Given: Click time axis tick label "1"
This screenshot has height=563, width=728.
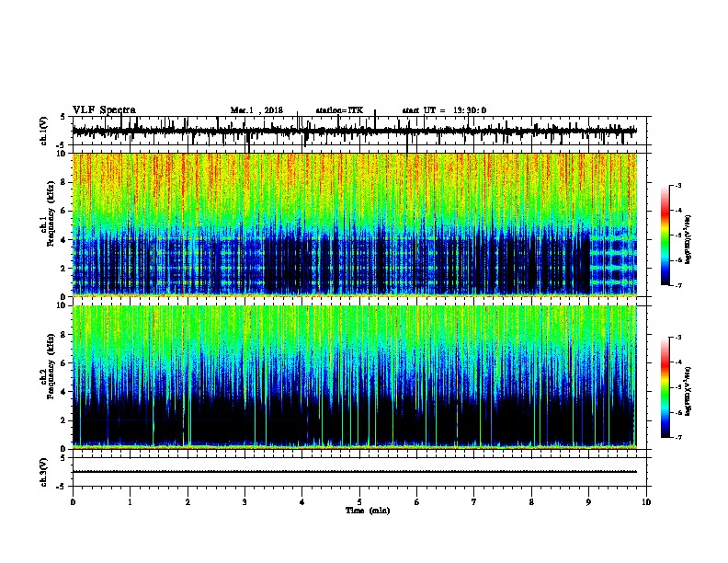Looking at the screenshot, I should point(130,501).
